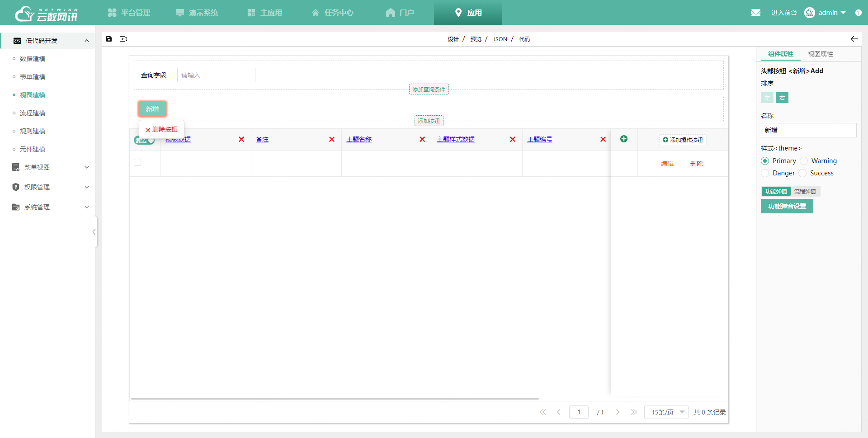
Task: Choose the Danger theme option
Action: (765, 173)
